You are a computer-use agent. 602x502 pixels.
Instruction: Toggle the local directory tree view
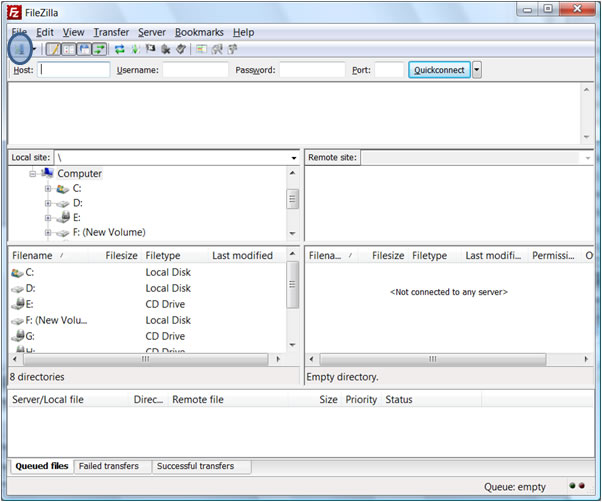coord(68,49)
